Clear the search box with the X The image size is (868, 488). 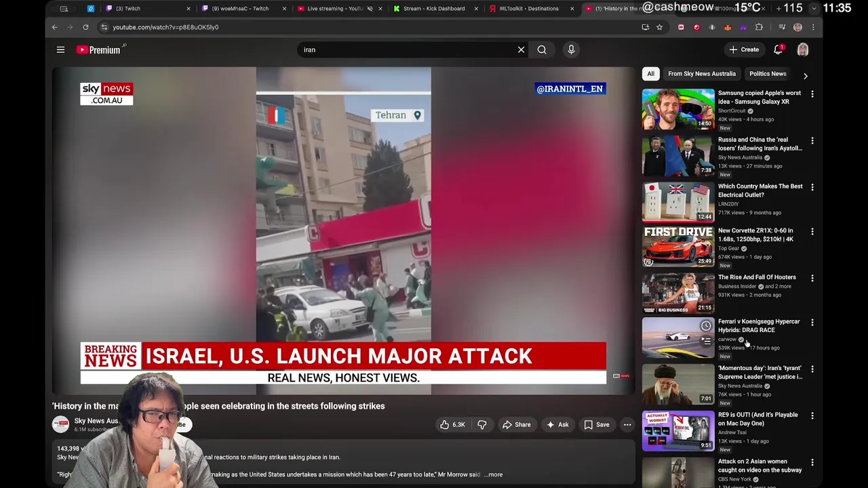(x=521, y=49)
